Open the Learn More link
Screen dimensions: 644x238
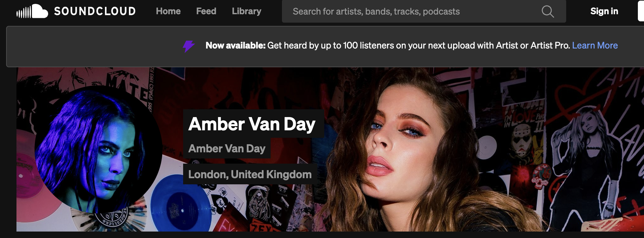(x=595, y=46)
